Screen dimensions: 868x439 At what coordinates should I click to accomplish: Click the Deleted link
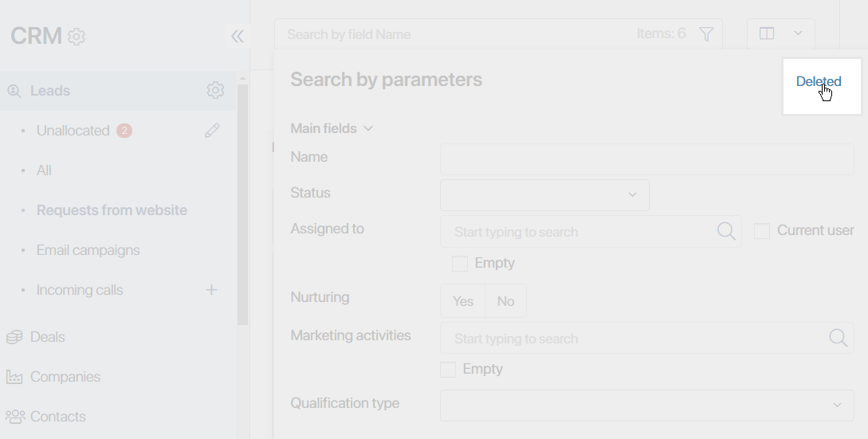(818, 81)
